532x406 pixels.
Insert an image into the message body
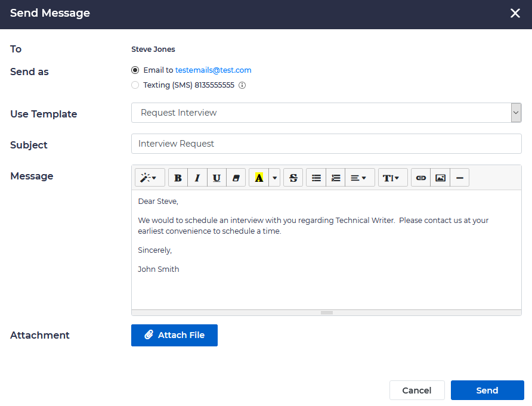[440, 177]
